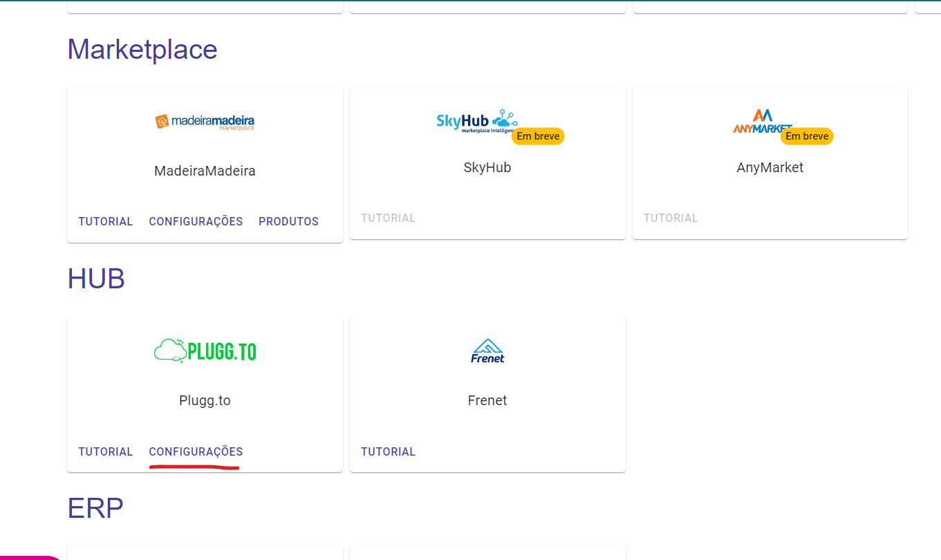Image resolution: width=941 pixels, height=560 pixels.
Task: Click the AnyMarket logo
Action: coord(763,121)
